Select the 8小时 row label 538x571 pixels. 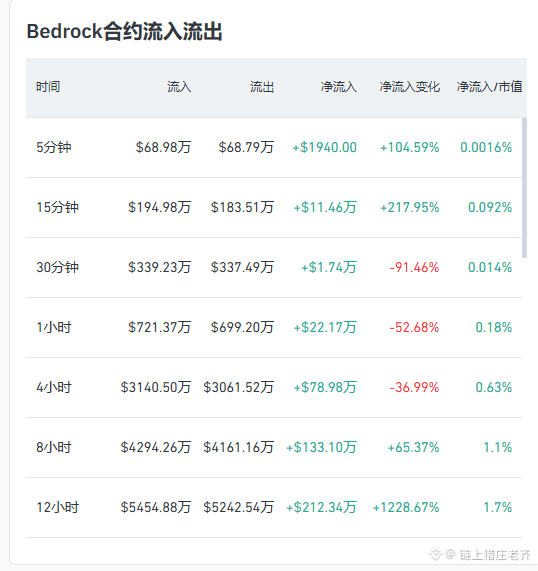(54, 448)
